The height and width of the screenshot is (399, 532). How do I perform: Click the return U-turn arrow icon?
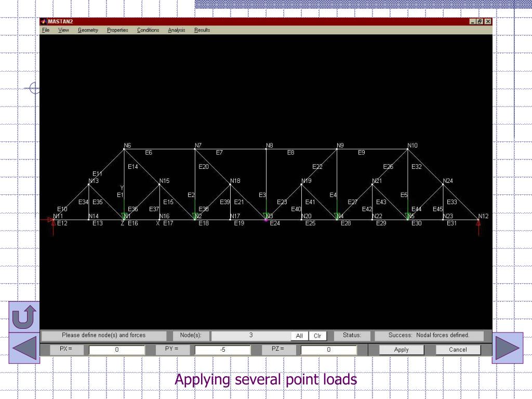[24, 317]
